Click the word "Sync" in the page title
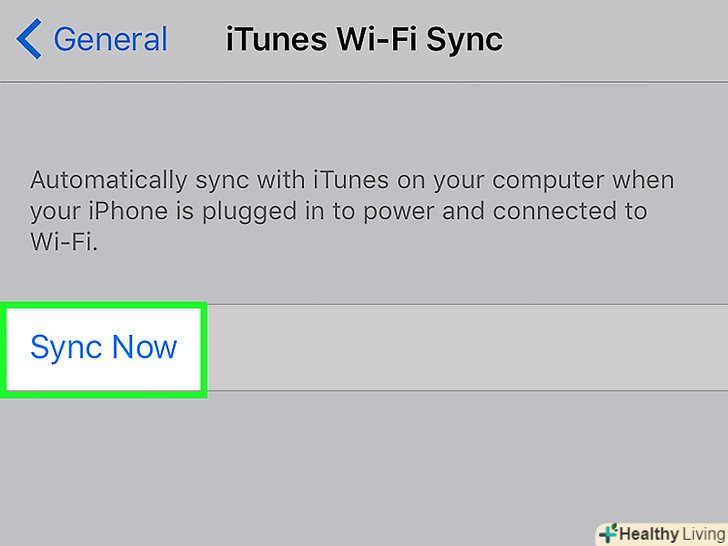728x546 pixels. (463, 40)
